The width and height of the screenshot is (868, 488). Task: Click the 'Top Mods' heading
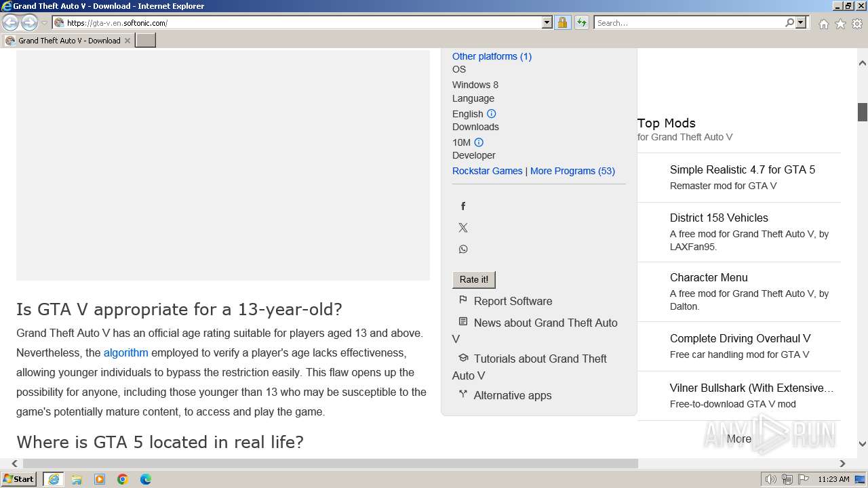[x=667, y=123]
